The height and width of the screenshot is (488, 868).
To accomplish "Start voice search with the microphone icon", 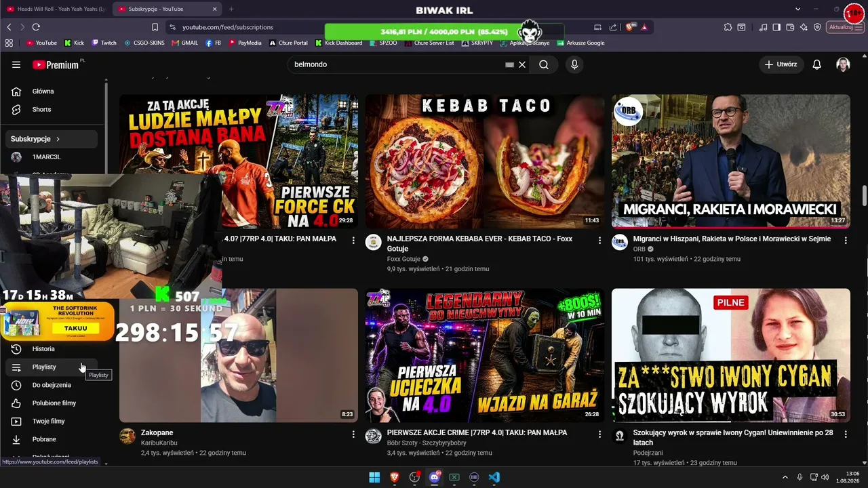I will (574, 64).
